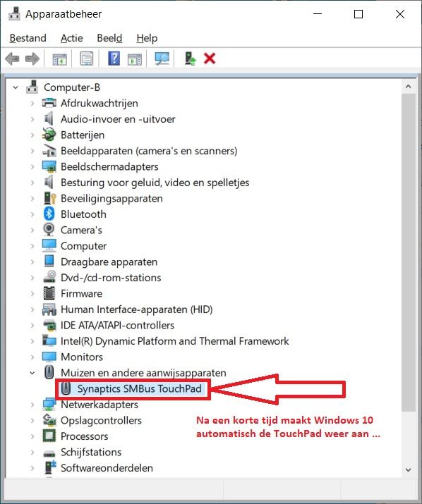Open the Beeld menu

click(109, 38)
